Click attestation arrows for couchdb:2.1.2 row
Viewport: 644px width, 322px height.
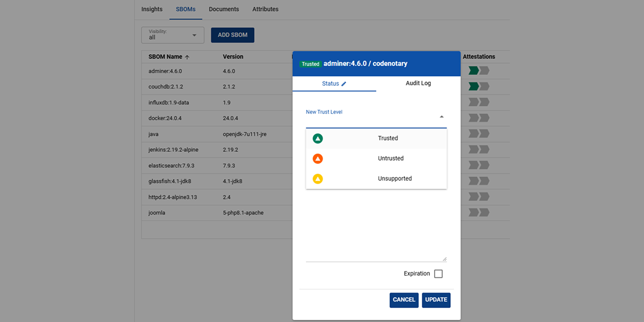479,86
